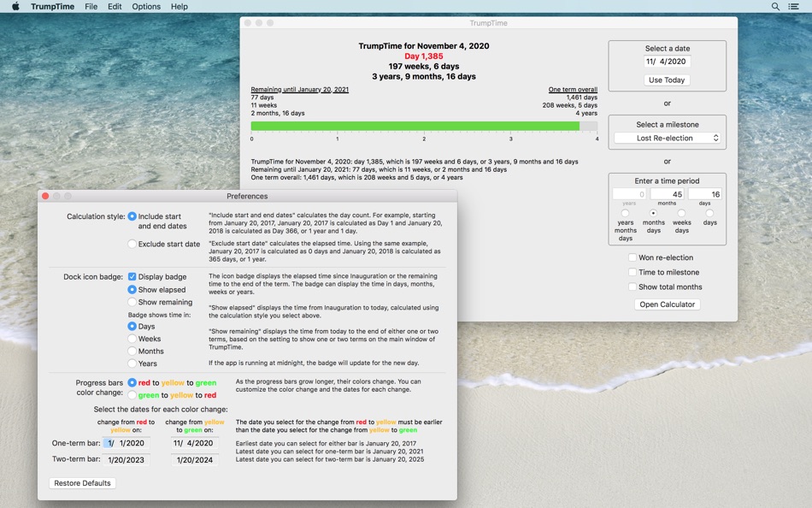Select months days radio option
Image resolution: width=812 pixels, height=508 pixels.
pos(654,213)
